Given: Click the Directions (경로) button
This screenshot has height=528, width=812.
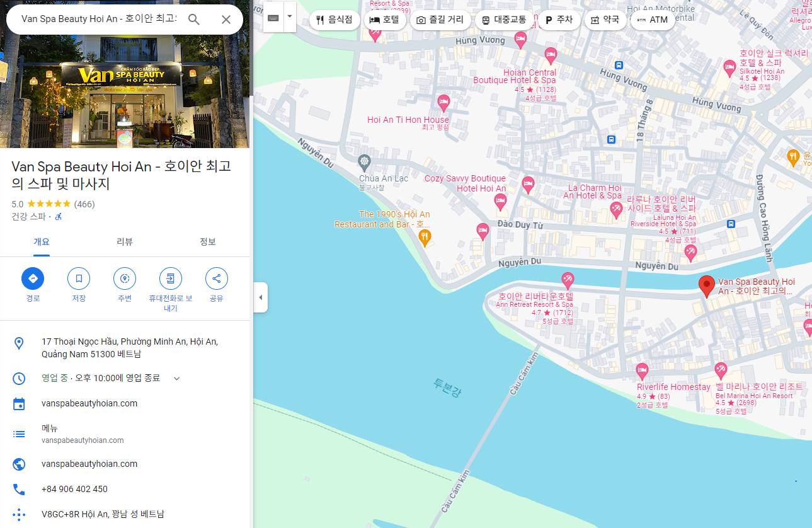Looking at the screenshot, I should (x=33, y=278).
